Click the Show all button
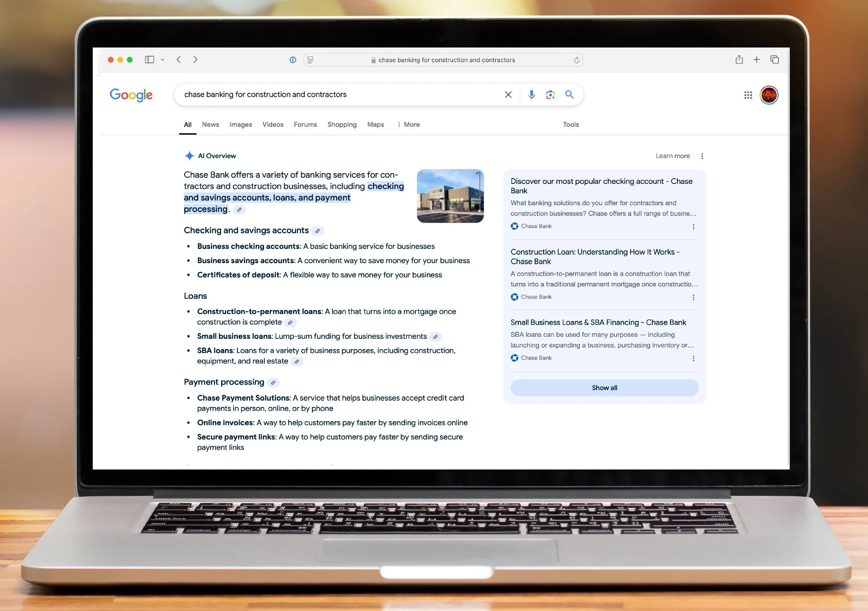Screen dimensions: 868x611 (604, 388)
